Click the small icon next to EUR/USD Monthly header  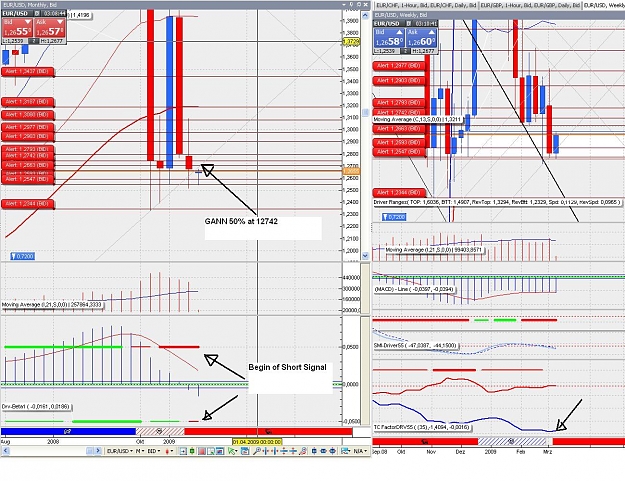(x=37, y=14)
